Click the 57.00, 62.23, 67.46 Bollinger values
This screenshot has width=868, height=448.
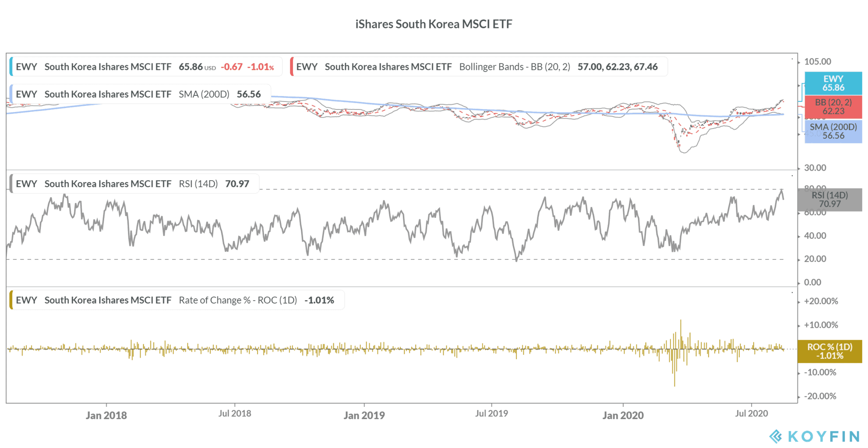click(617, 67)
